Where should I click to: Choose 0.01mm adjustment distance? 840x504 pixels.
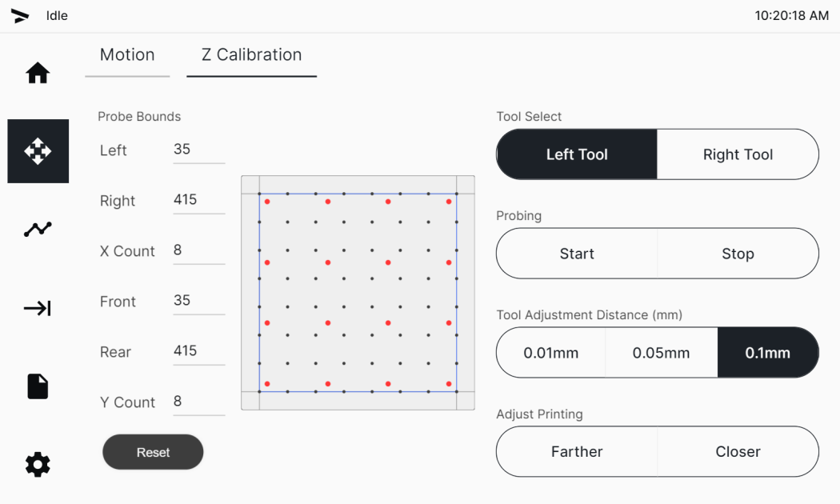point(551,353)
